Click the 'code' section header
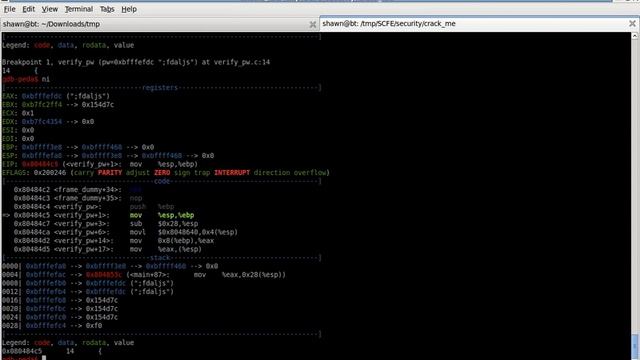The height and width of the screenshot is (360, 640). tap(162, 181)
